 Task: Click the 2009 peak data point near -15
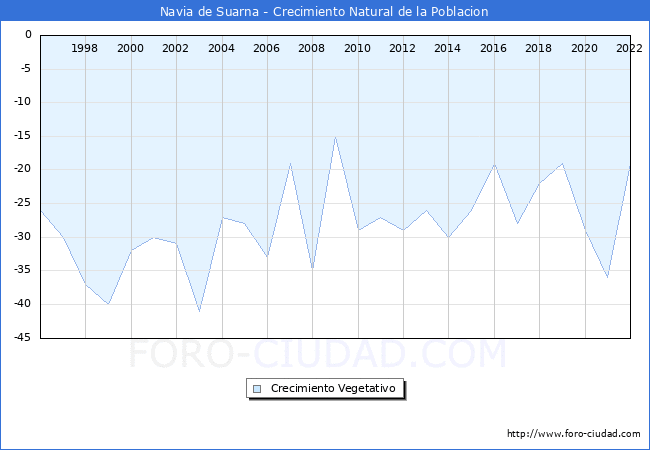pyautogui.click(x=335, y=136)
